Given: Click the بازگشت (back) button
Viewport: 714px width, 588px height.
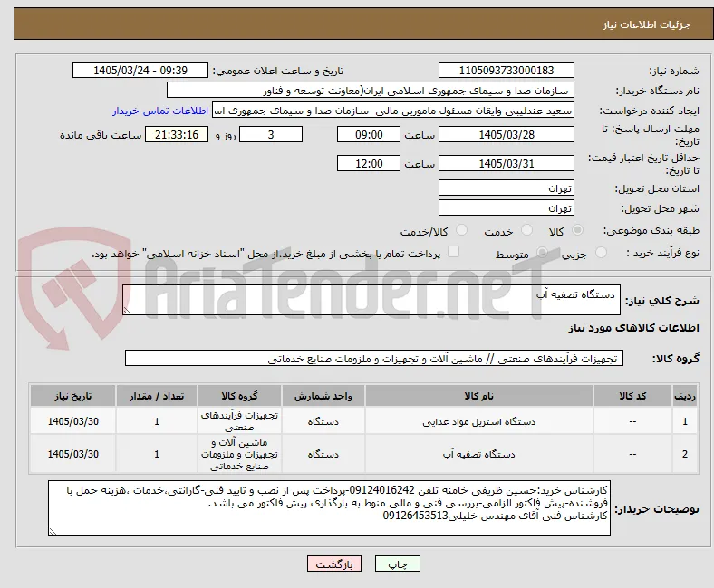Looking at the screenshot, I should coord(334,564).
